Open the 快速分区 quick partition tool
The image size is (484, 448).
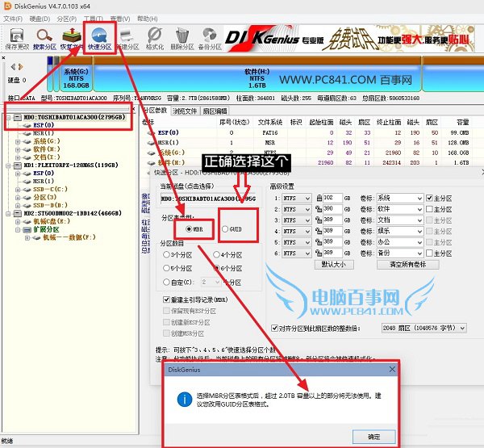point(99,39)
